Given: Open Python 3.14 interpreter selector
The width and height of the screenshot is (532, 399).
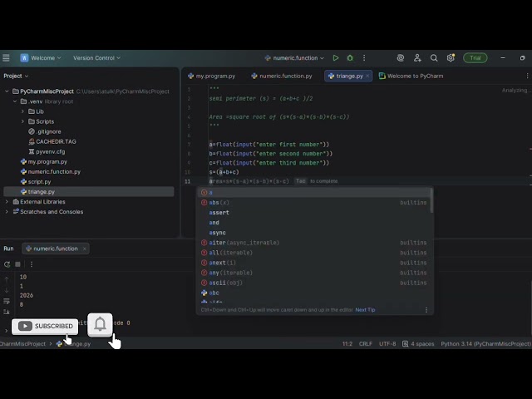Looking at the screenshot, I should pyautogui.click(x=485, y=343).
